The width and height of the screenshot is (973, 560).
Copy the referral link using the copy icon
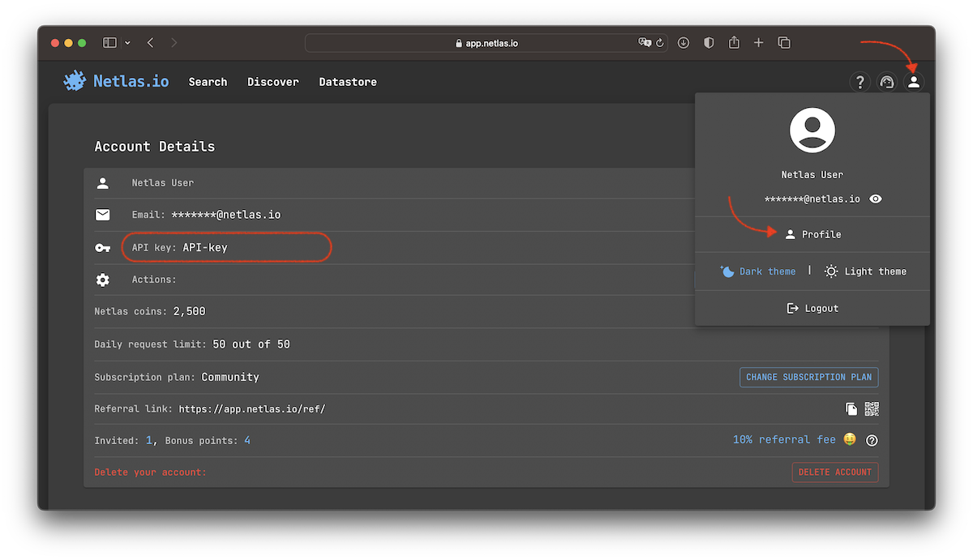click(852, 408)
